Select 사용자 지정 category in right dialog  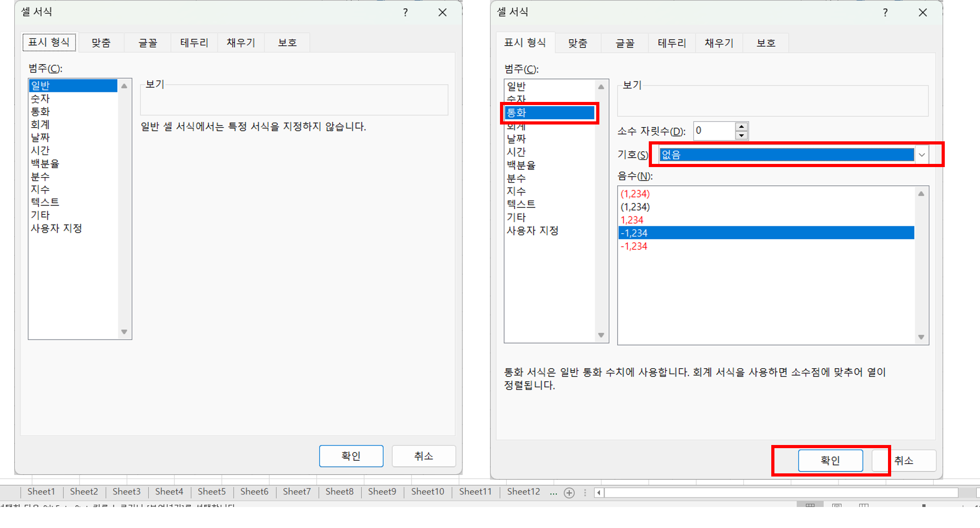549,230
